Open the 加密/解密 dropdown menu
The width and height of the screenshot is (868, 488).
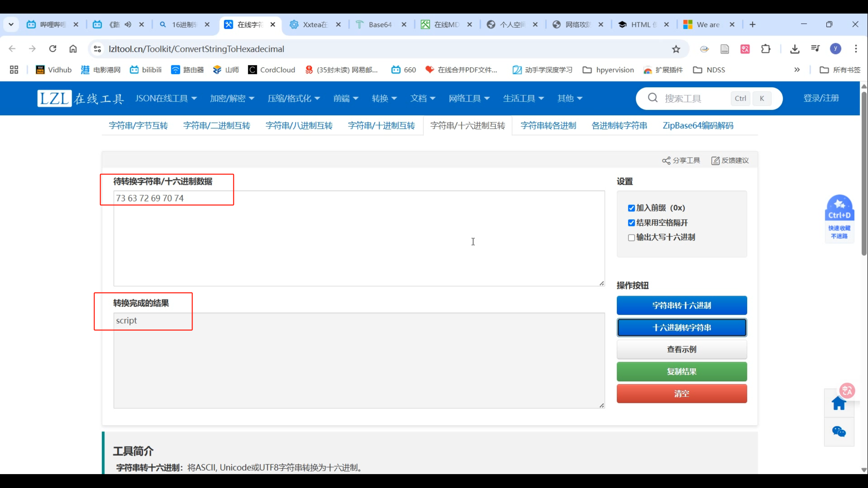tap(232, 98)
